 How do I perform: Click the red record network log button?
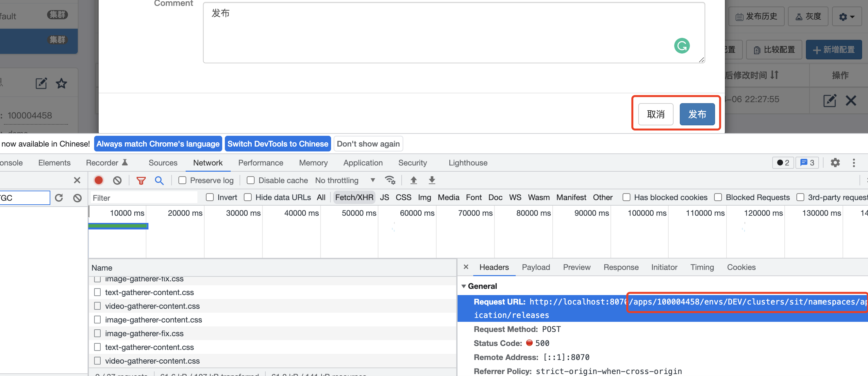click(98, 180)
